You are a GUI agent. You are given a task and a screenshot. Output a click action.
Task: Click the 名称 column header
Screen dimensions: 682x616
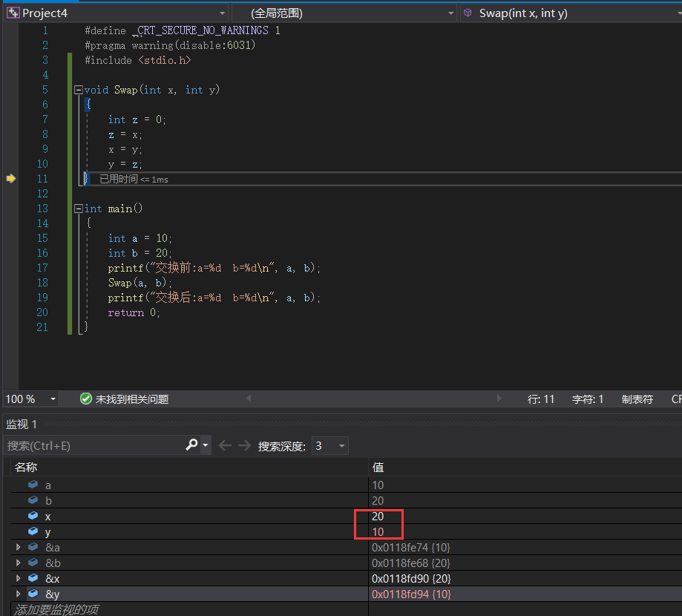pos(26,468)
